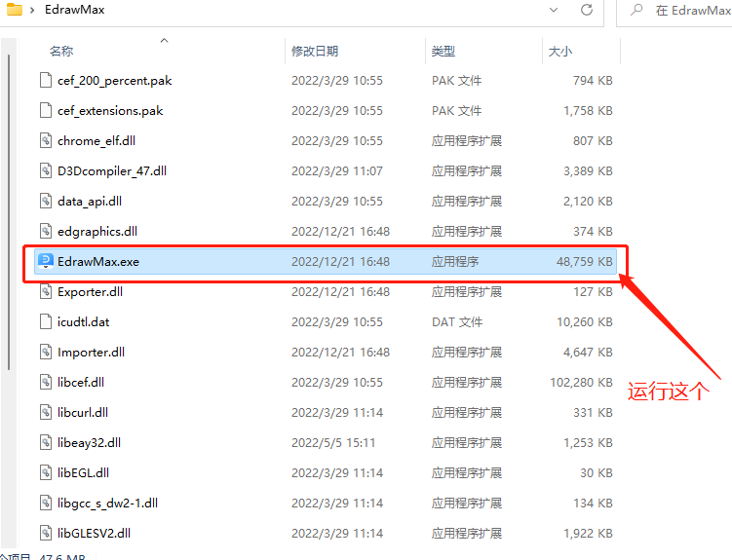
Task: Click the 48,759 KB size of EdrawMax.exe
Action: click(585, 262)
